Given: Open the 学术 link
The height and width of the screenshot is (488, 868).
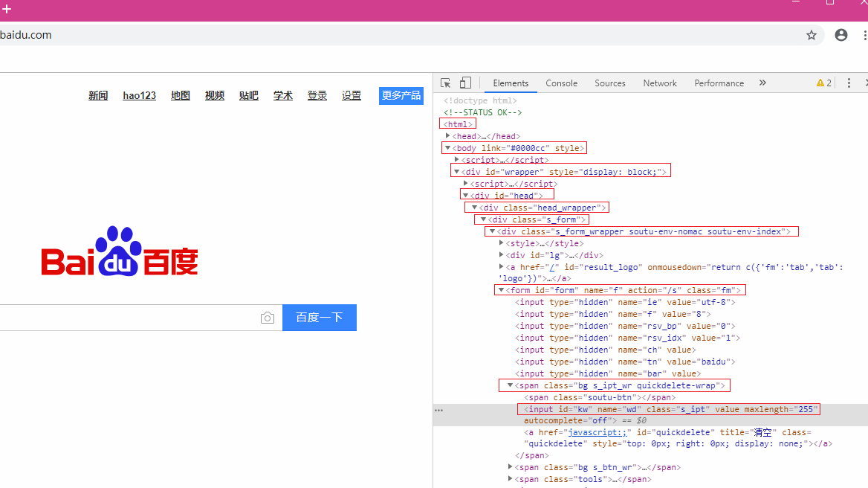Looking at the screenshot, I should [x=283, y=95].
